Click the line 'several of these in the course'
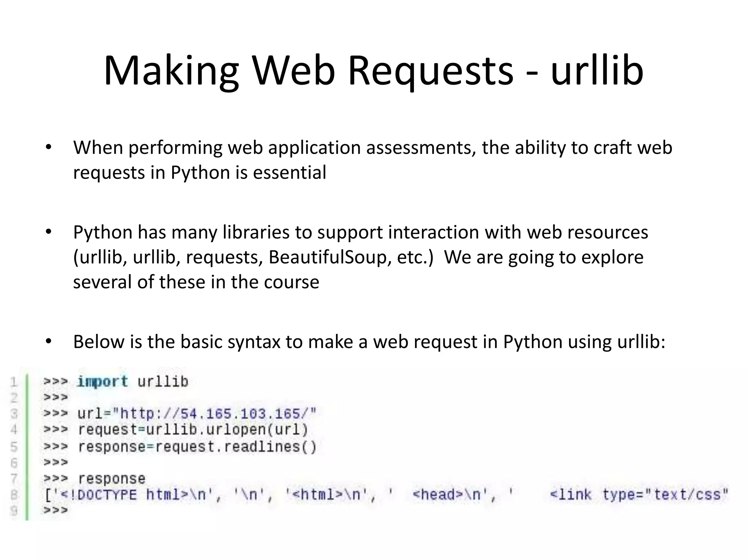 [196, 282]
